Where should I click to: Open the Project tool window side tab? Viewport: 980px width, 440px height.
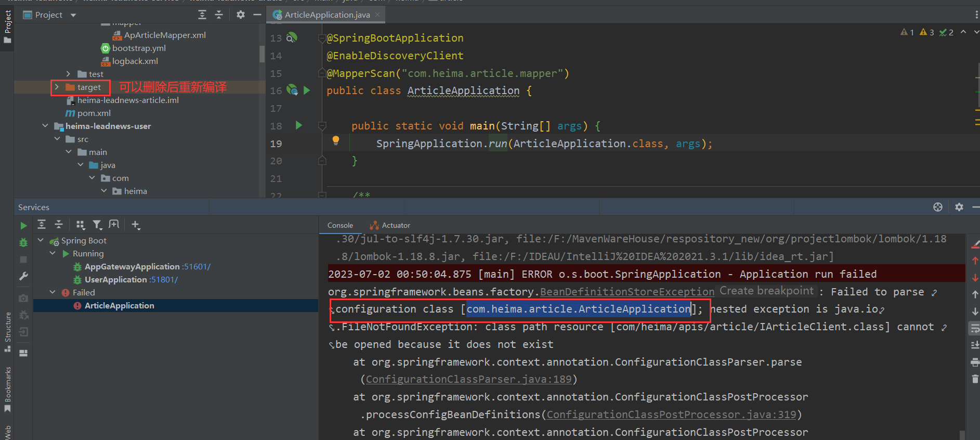click(7, 28)
